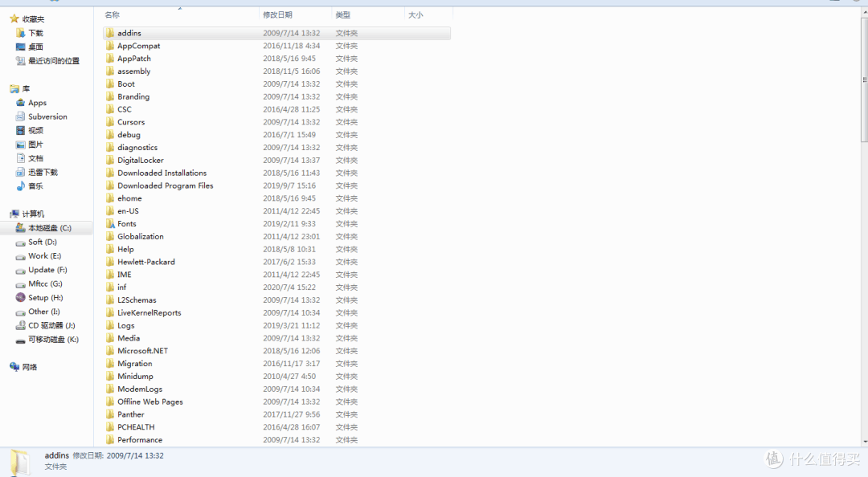The height and width of the screenshot is (477, 868).
Task: Open the Other (I:) drive
Action: coord(43,312)
